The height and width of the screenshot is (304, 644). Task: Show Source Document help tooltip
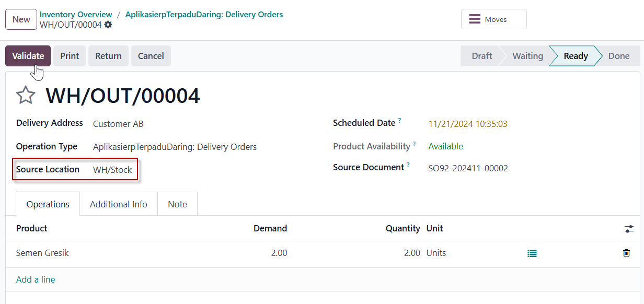click(x=408, y=165)
